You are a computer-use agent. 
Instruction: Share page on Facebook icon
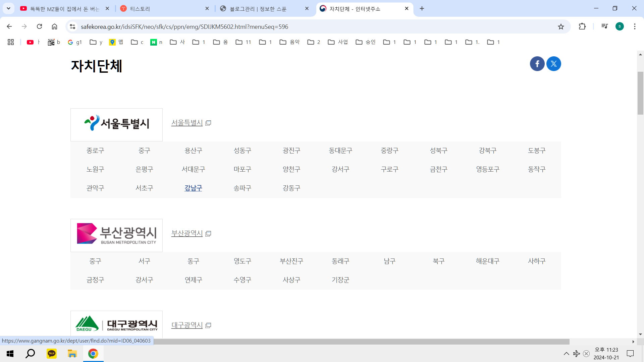(537, 64)
